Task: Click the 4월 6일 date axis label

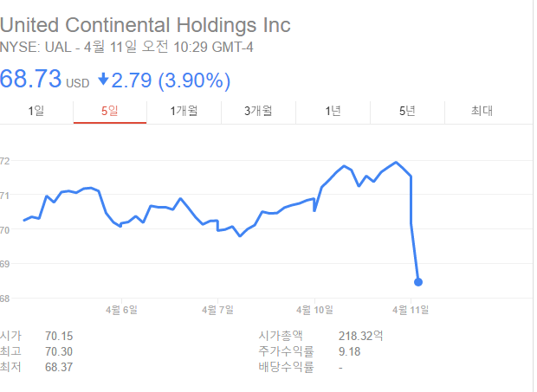Action: coord(121,309)
